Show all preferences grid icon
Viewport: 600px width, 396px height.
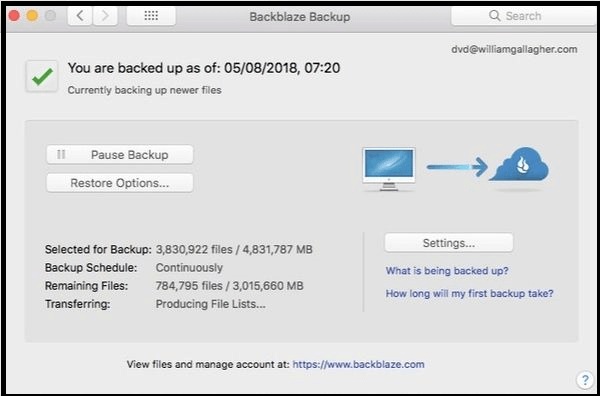point(151,16)
